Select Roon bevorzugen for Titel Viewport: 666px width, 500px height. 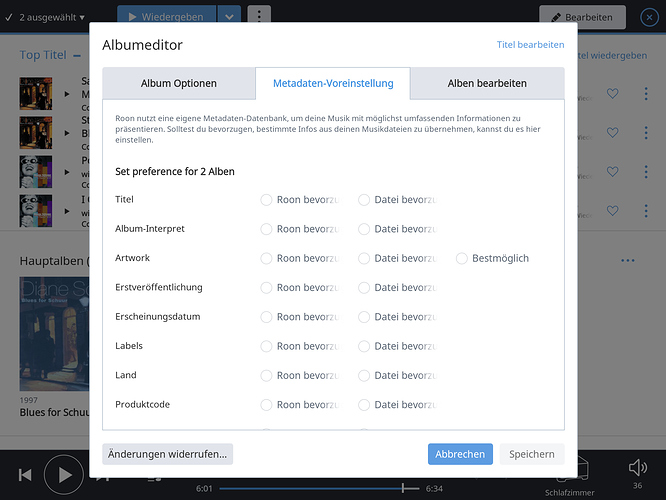(x=266, y=200)
